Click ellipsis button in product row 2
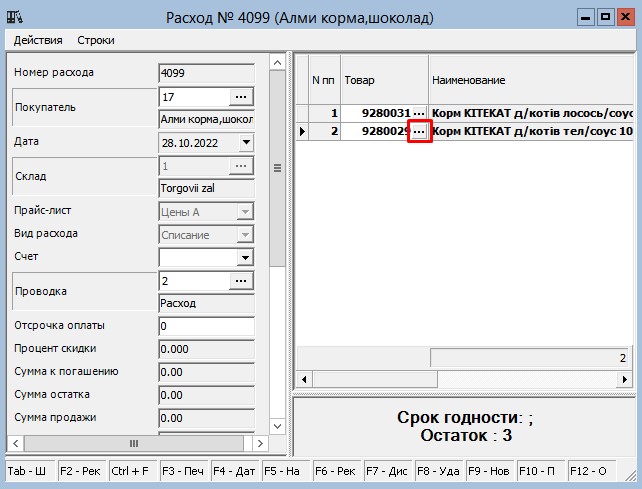 tap(419, 131)
